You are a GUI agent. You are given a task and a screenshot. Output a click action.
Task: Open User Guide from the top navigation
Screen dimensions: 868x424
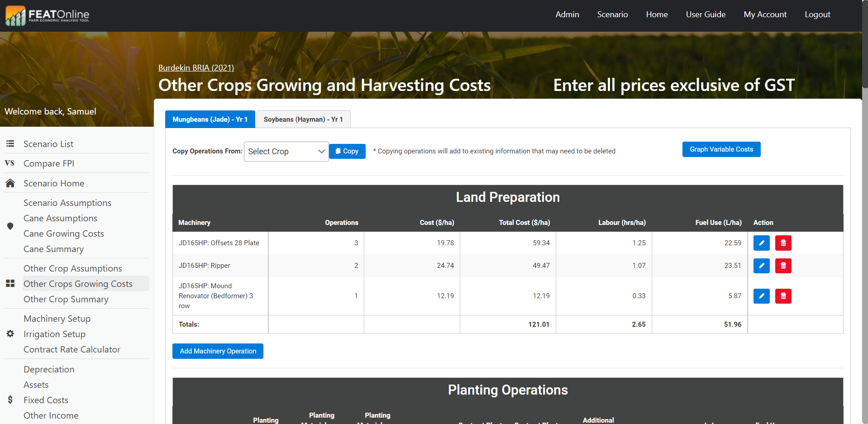click(705, 14)
